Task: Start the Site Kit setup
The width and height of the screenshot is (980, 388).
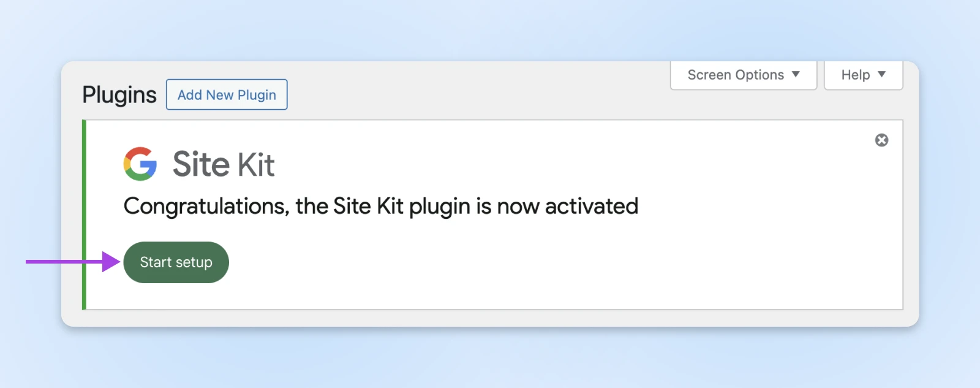Action: tap(176, 262)
